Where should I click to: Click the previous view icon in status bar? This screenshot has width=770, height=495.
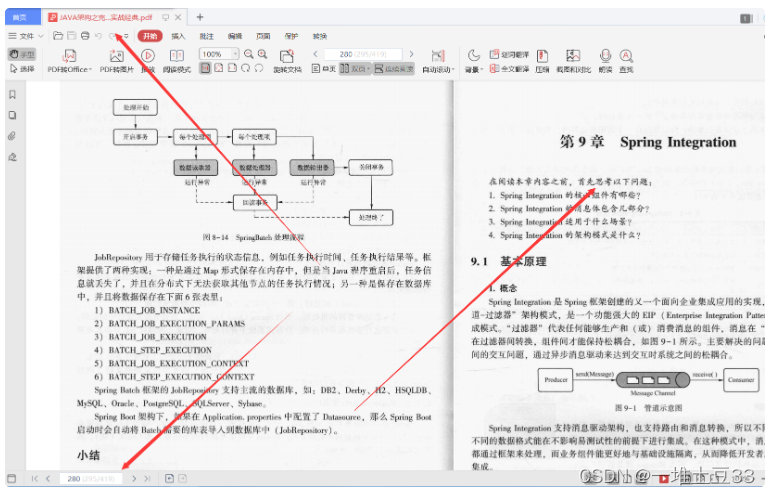pyautogui.click(x=169, y=478)
